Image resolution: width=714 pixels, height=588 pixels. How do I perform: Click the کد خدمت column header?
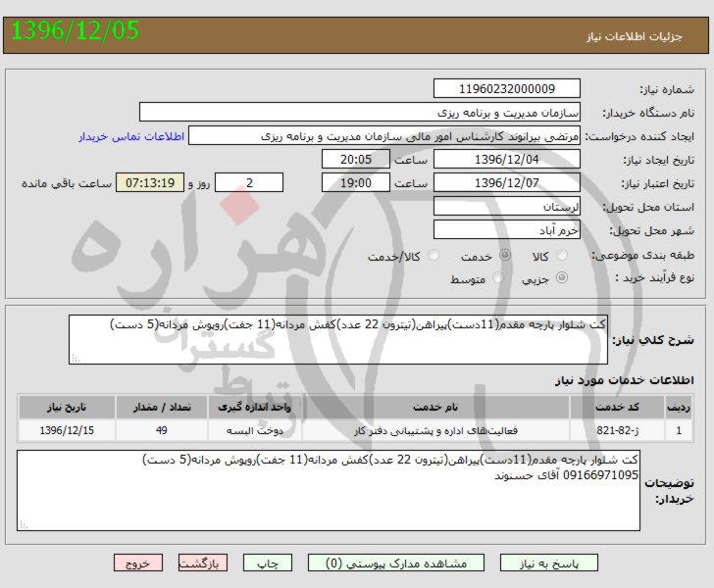(617, 407)
